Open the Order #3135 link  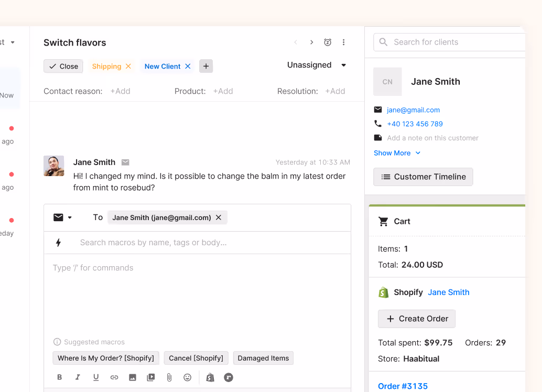tap(403, 386)
